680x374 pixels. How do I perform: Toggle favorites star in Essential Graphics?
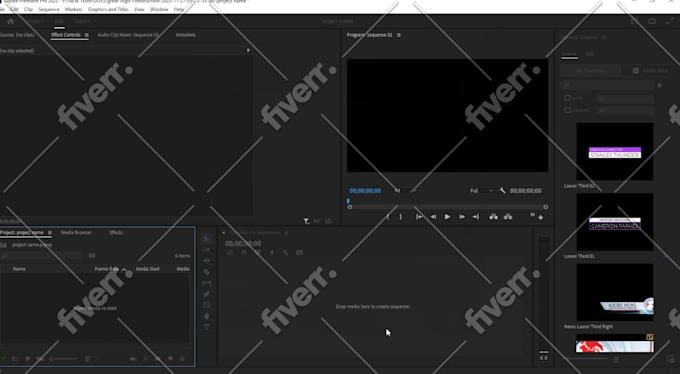[x=660, y=85]
